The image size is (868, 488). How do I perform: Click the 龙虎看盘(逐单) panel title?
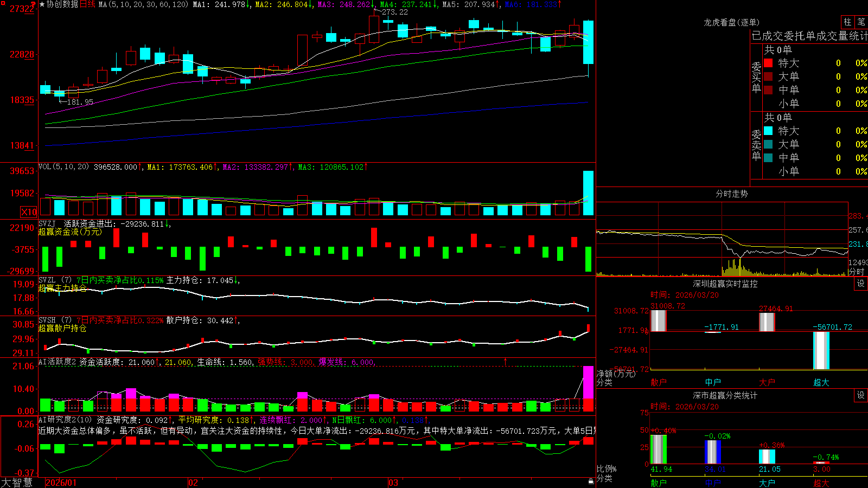[731, 22]
